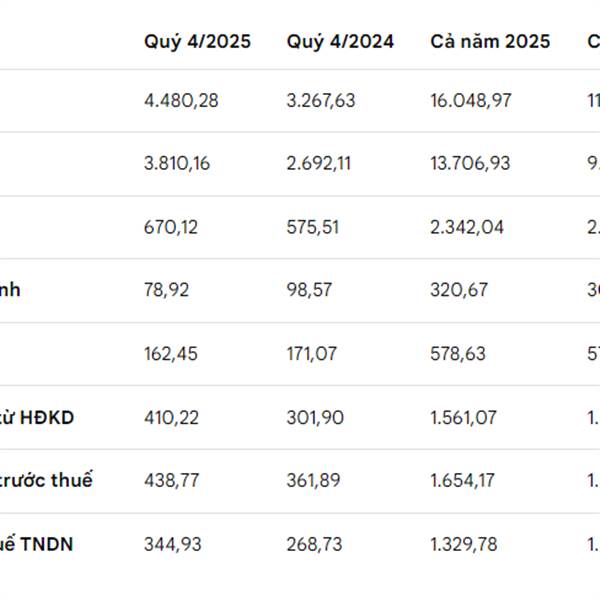This screenshot has width=600, height=600.
Task: Click the cell containing 3.810,16
Action: click(177, 163)
